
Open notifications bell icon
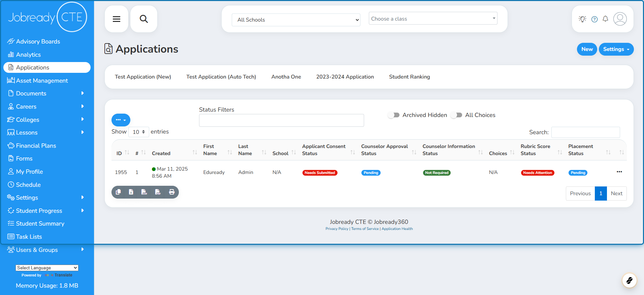(x=605, y=19)
